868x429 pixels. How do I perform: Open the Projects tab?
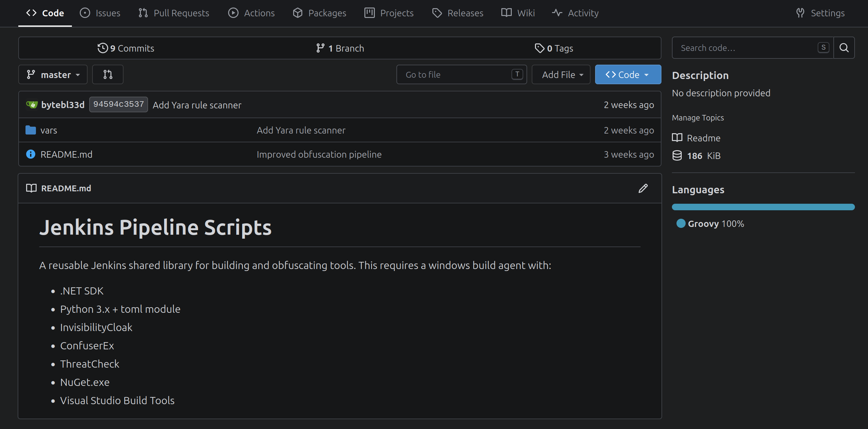[x=389, y=13]
